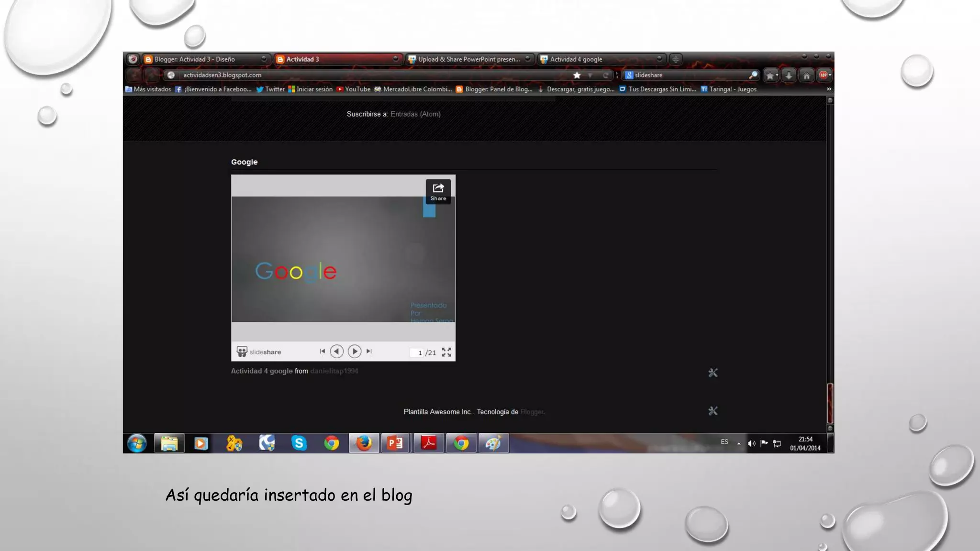Image resolution: width=980 pixels, height=551 pixels.
Task: Run the search with the magnifier icon
Action: 753,75
